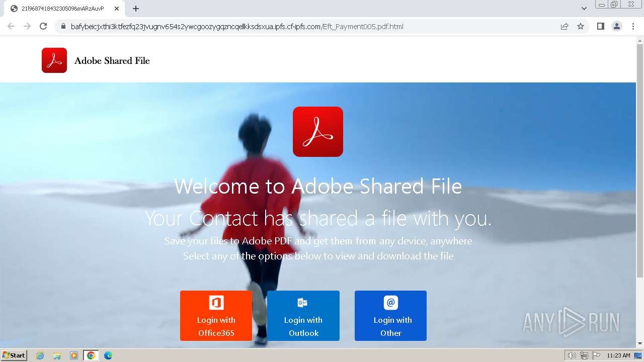The height and width of the screenshot is (362, 644).
Task: Click the large Adobe Acrobat icon in center
Action: 318,132
